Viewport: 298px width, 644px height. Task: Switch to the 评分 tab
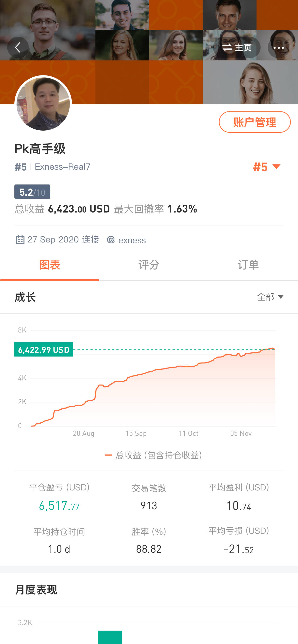pyautogui.click(x=149, y=265)
